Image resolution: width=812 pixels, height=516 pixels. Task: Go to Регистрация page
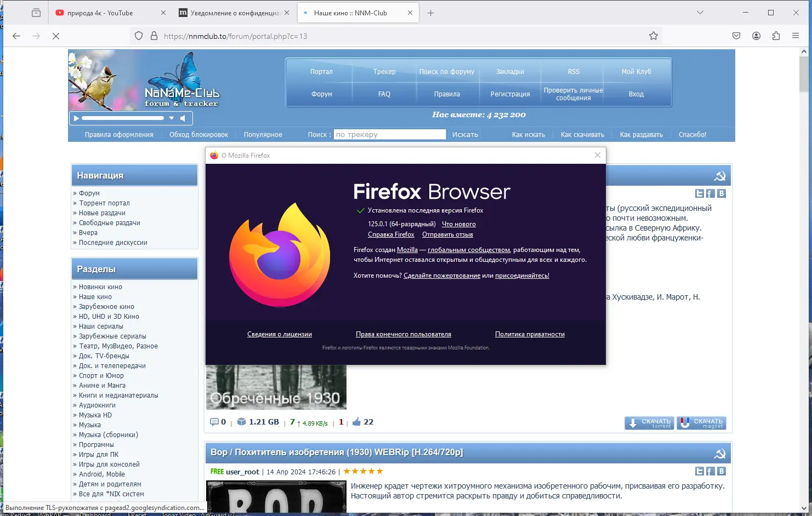[x=510, y=94]
